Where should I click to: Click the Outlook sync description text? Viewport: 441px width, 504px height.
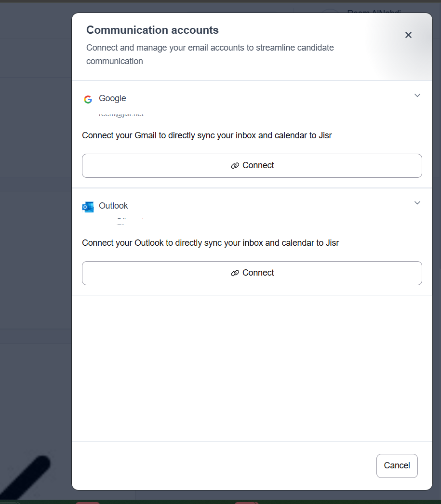pos(210,243)
